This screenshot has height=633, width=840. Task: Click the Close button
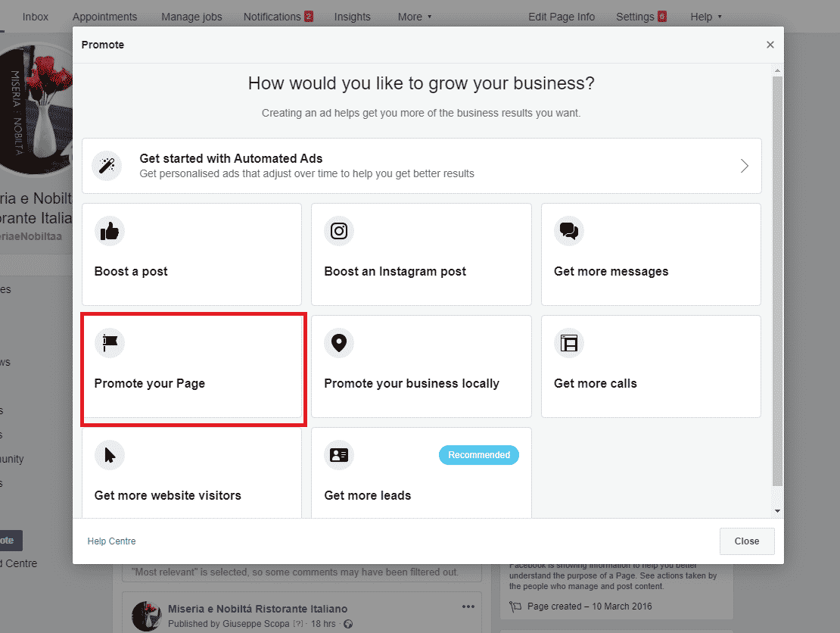(x=747, y=541)
